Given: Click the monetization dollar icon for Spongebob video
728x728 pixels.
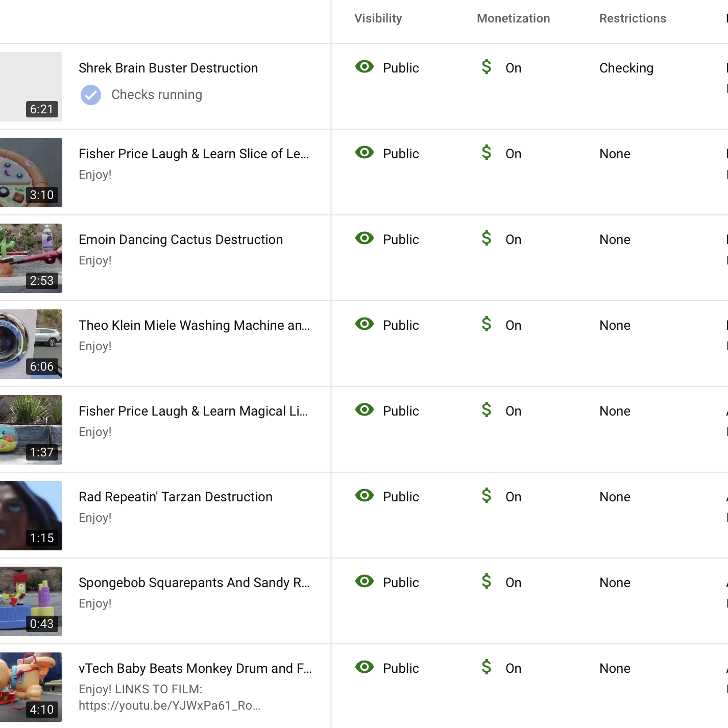Looking at the screenshot, I should coord(487,581).
